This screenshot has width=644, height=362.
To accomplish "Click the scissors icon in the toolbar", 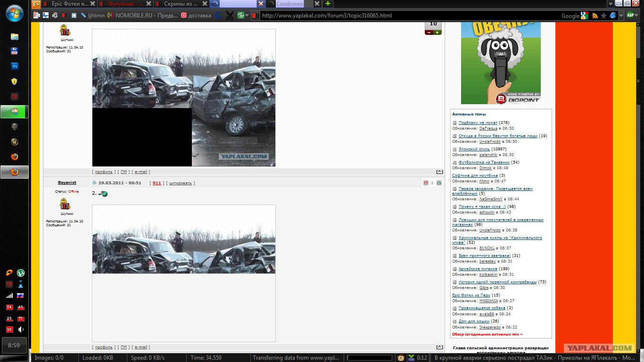I will (230, 16).
